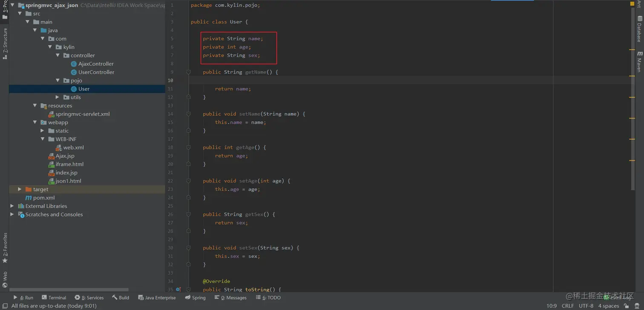Image resolution: width=644 pixels, height=310 pixels.
Task: Open the 4 spaces indent settings
Action: 608,306
